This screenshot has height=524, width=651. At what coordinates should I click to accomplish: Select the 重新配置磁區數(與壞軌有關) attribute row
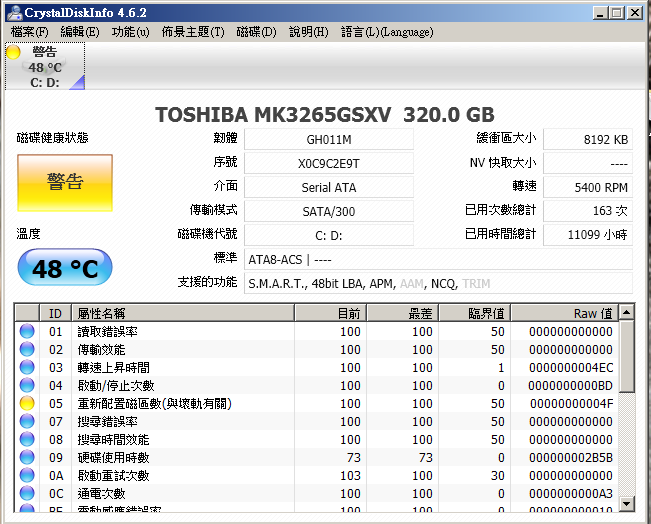(317, 403)
